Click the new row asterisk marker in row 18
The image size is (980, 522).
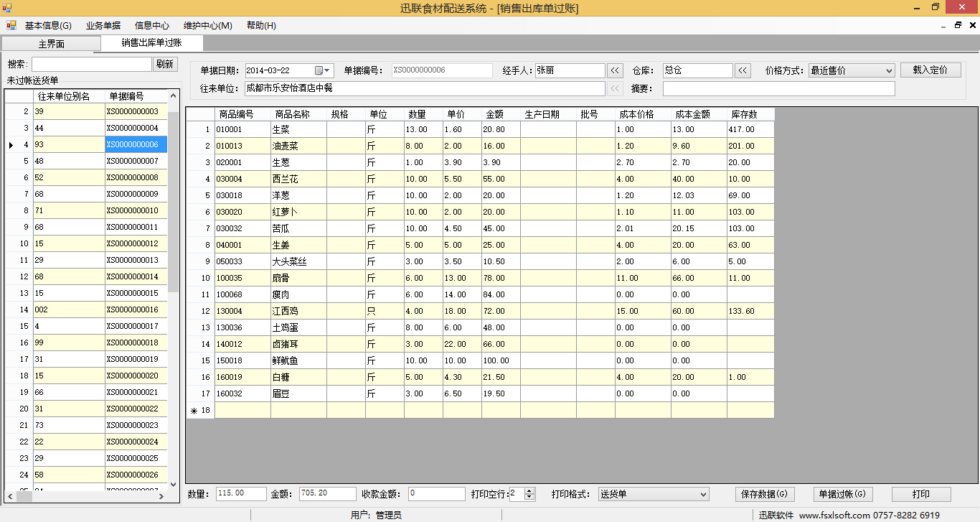click(194, 410)
